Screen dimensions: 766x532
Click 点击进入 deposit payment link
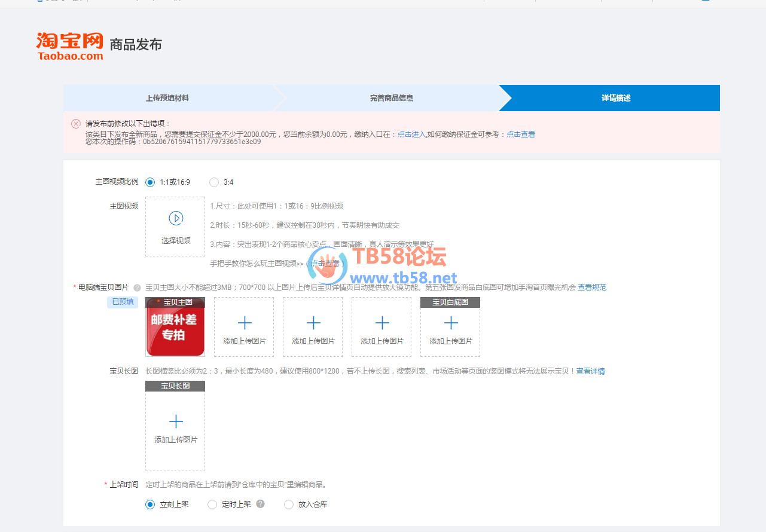411,134
